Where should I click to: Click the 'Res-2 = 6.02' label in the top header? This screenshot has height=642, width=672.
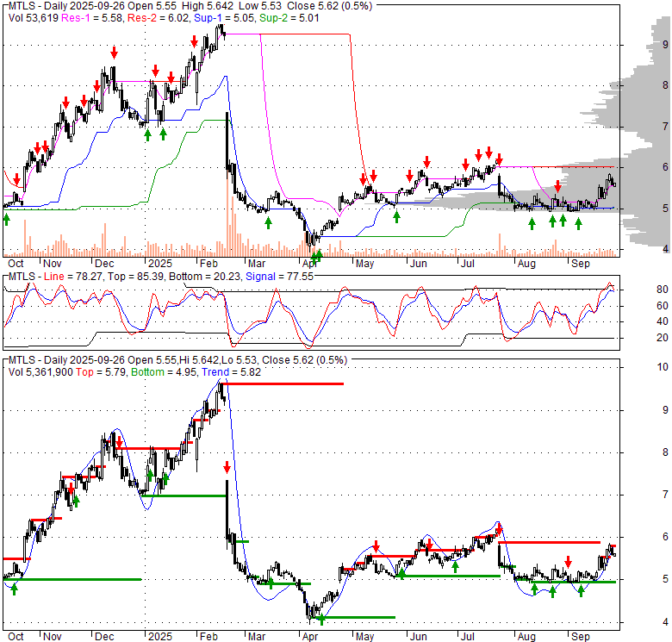click(x=159, y=18)
